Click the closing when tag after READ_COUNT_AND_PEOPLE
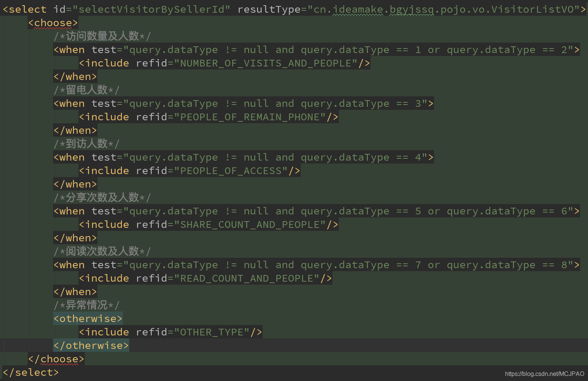The height and width of the screenshot is (381, 588). [75, 292]
